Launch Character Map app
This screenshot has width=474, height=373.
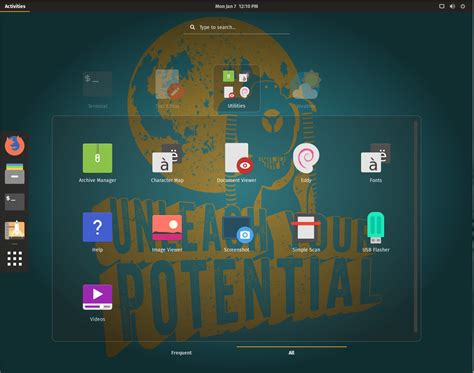(x=167, y=163)
